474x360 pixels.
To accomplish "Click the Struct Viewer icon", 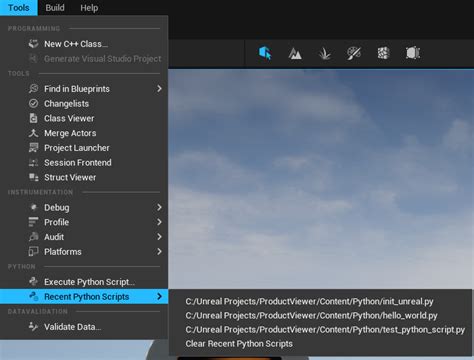I will pyautogui.click(x=33, y=177).
